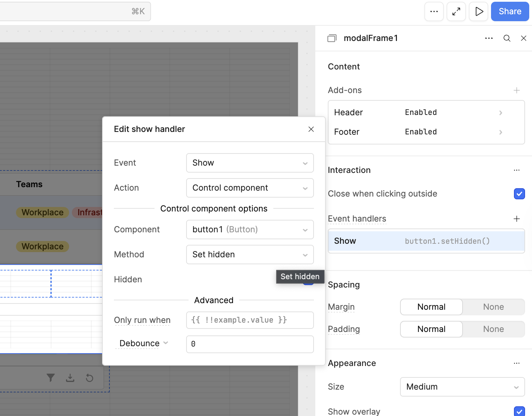Open the Action dropdown Control component
The width and height of the screenshot is (532, 416).
[x=250, y=188]
